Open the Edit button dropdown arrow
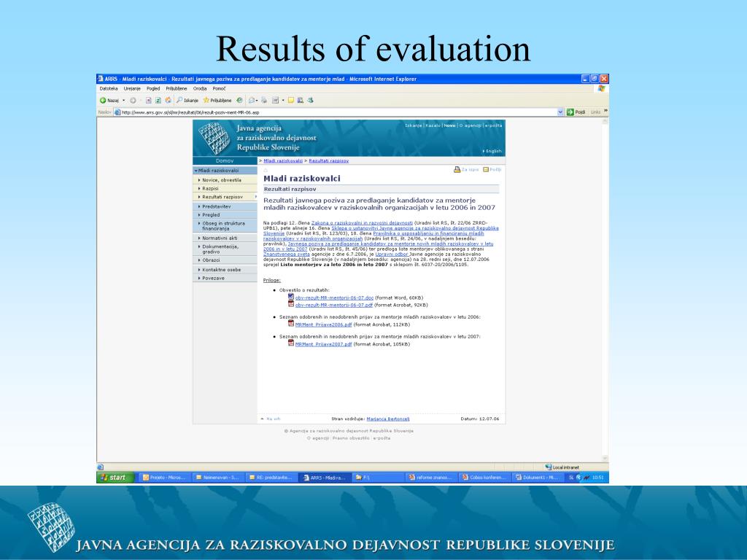The height and width of the screenshot is (560, 747). pos(283,101)
